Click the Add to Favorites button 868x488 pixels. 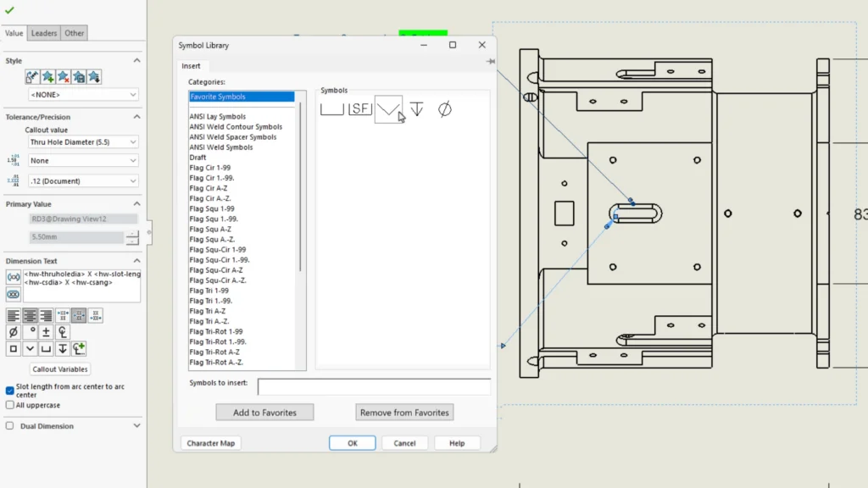click(264, 413)
